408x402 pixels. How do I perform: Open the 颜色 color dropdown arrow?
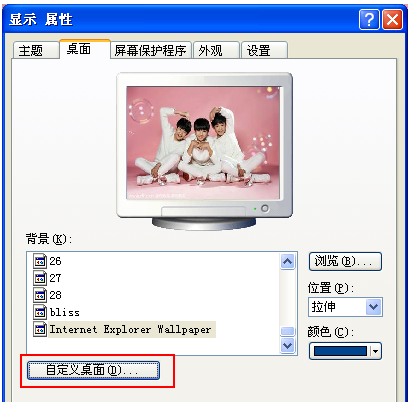376,351
